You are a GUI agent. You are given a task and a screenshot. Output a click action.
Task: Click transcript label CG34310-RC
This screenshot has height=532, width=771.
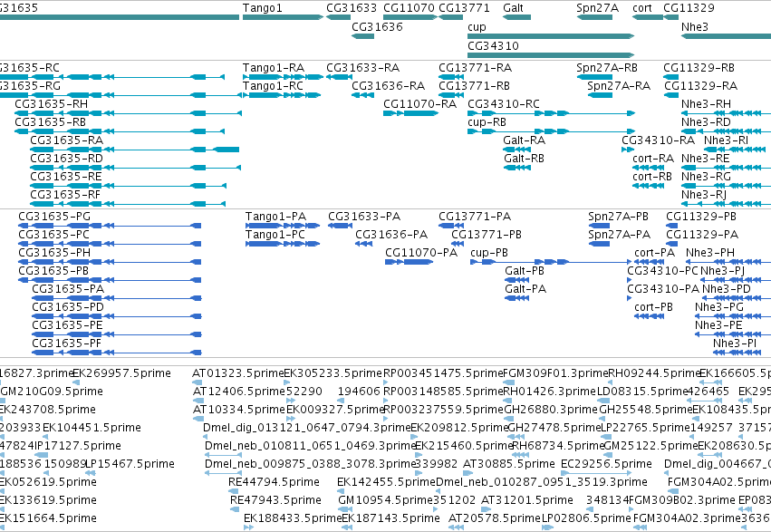tap(504, 104)
